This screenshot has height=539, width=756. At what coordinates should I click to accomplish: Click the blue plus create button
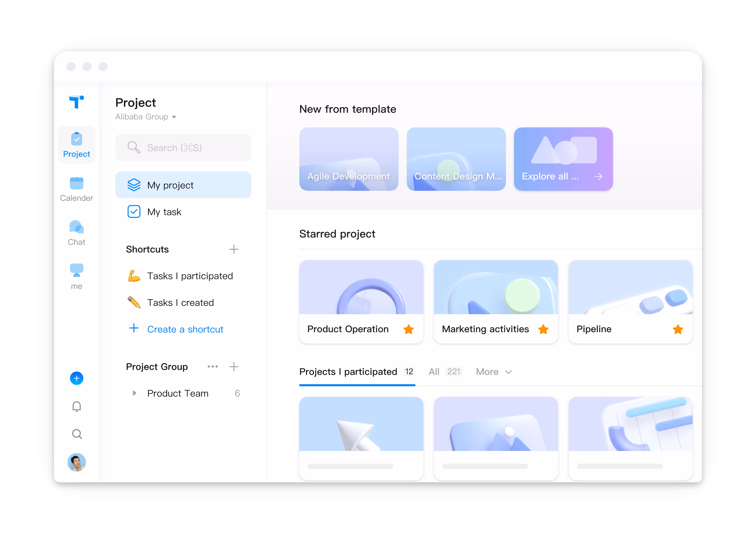[77, 378]
